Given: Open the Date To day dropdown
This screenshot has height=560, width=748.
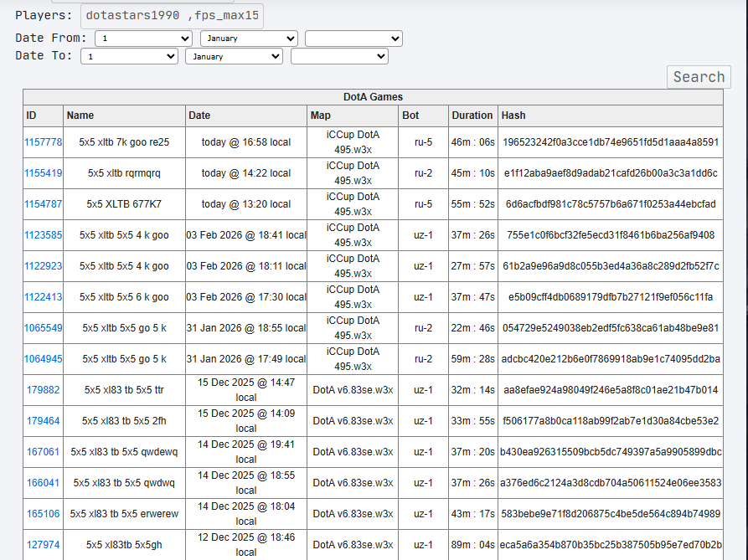Looking at the screenshot, I should click(x=129, y=56).
